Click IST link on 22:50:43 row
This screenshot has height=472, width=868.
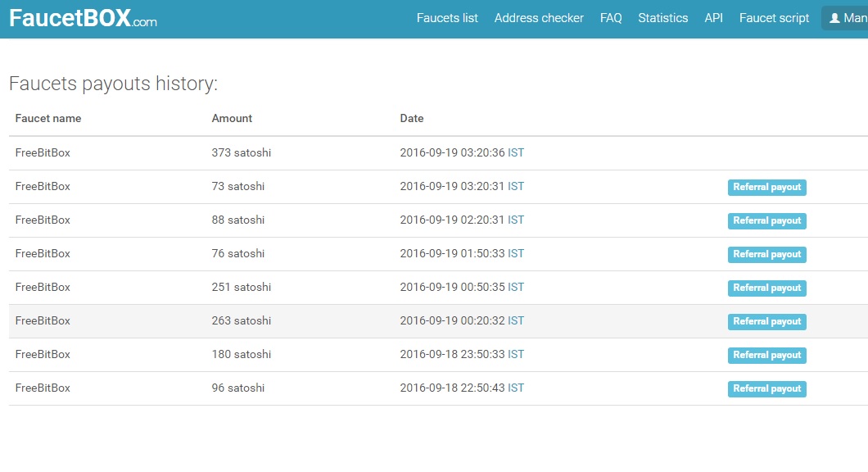pos(516,388)
